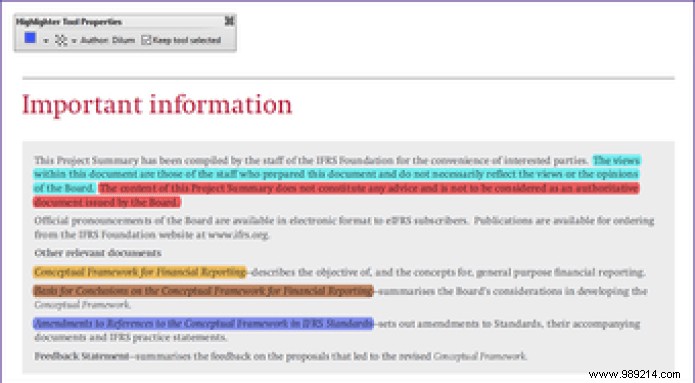Click the blue highlighter color swatch

pyautogui.click(x=30, y=38)
